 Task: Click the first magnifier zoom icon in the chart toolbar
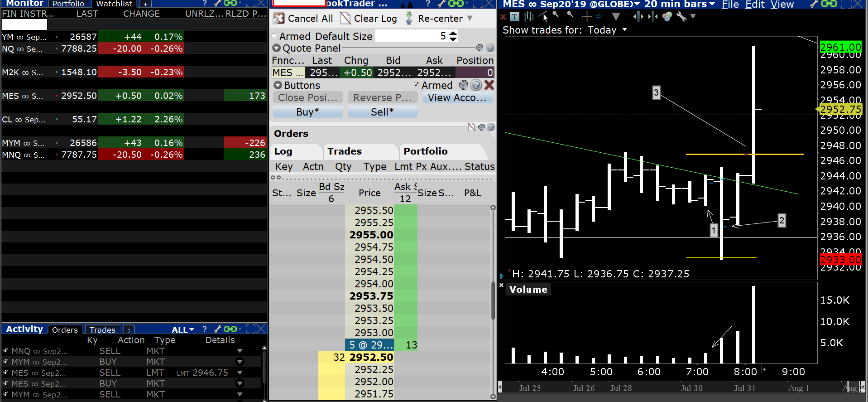[556, 15]
